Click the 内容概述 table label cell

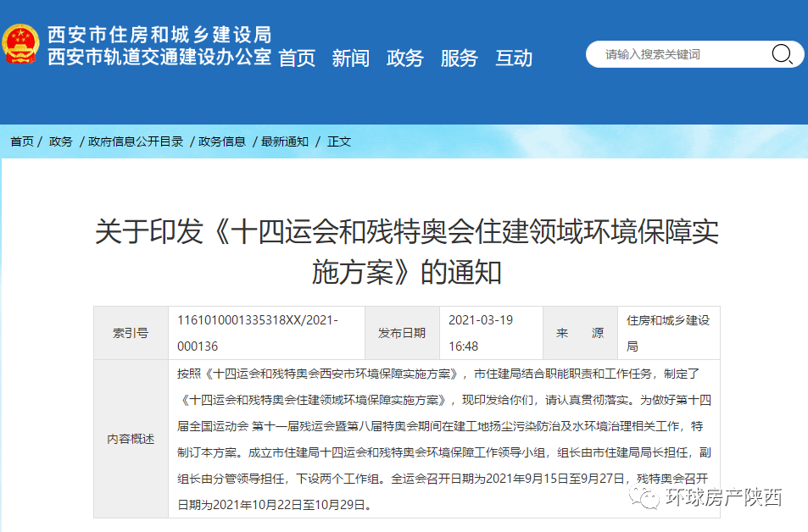coord(131,439)
